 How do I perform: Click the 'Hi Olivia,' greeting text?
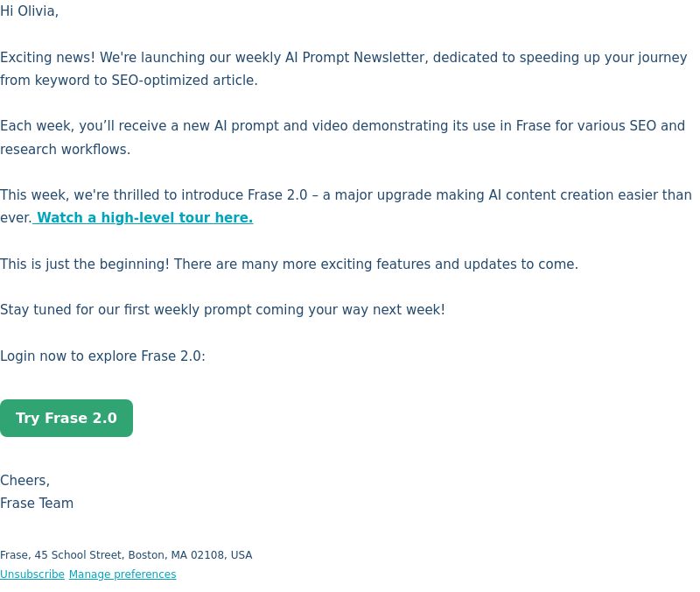tap(30, 11)
